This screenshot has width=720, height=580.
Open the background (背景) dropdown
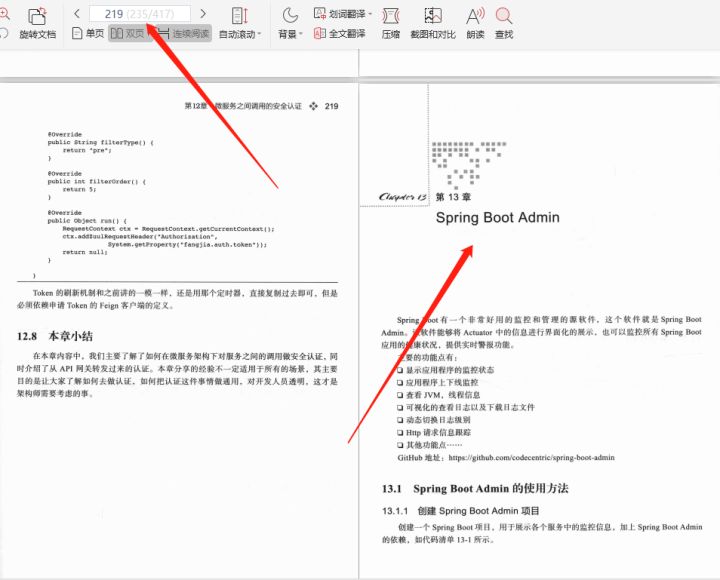290,34
